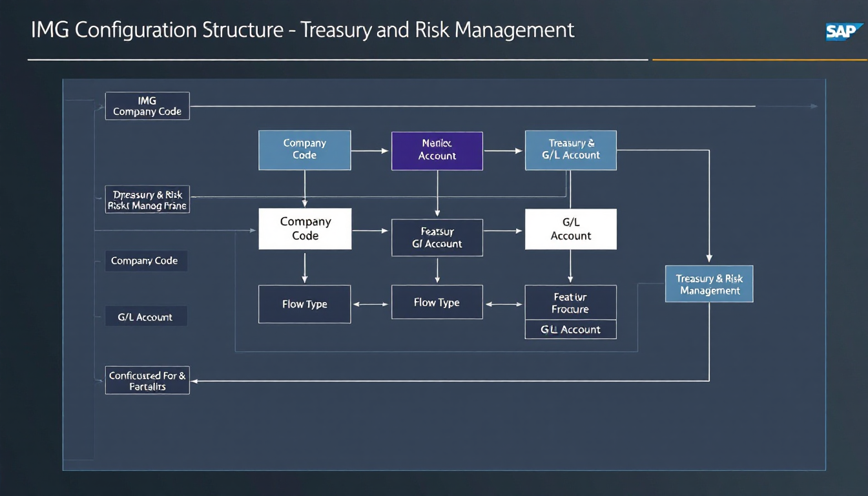This screenshot has height=496, width=868.
Task: Select the purple Account box
Action: pos(437,151)
